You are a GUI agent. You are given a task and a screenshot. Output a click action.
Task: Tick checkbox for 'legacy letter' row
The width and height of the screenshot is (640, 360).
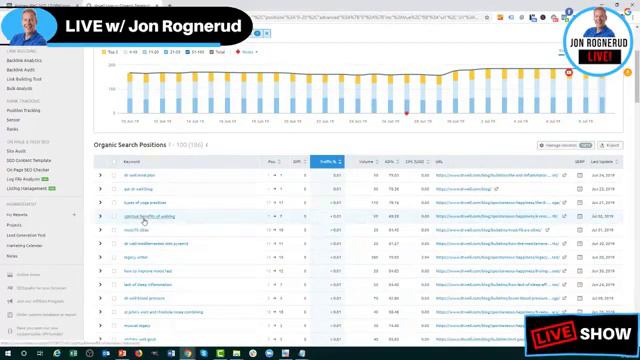(x=114, y=257)
